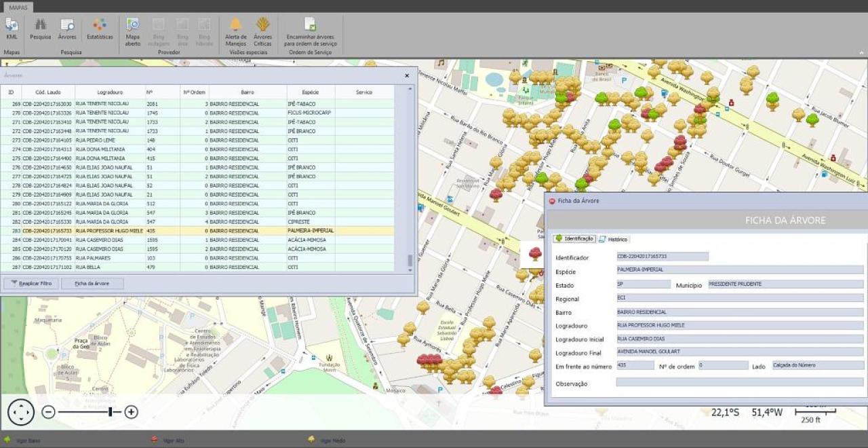
Task: Click the Logradouro Inicial field
Action: tap(740, 338)
